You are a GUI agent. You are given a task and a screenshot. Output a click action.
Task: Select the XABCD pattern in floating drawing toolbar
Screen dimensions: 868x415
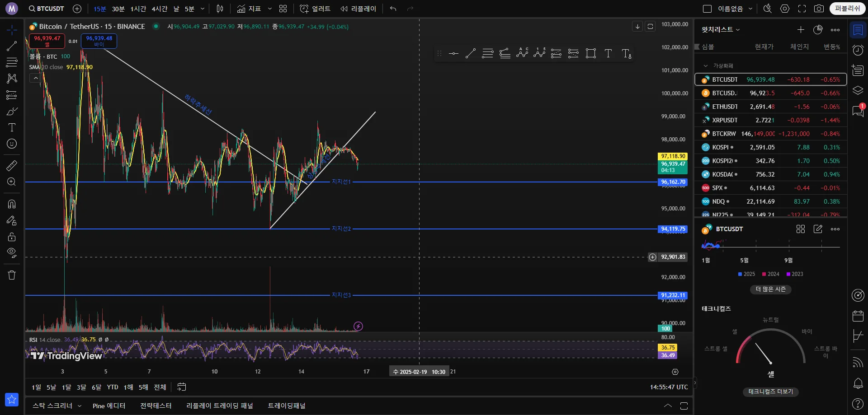[522, 53]
